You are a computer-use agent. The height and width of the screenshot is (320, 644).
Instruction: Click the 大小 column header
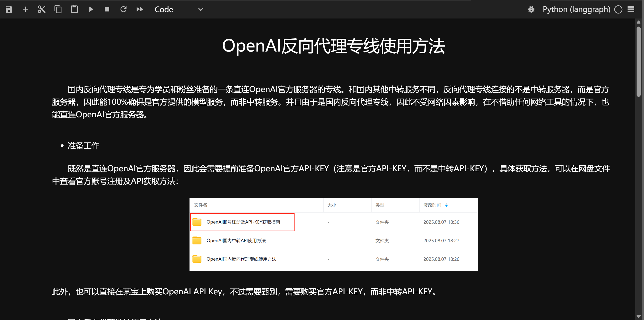coord(332,205)
